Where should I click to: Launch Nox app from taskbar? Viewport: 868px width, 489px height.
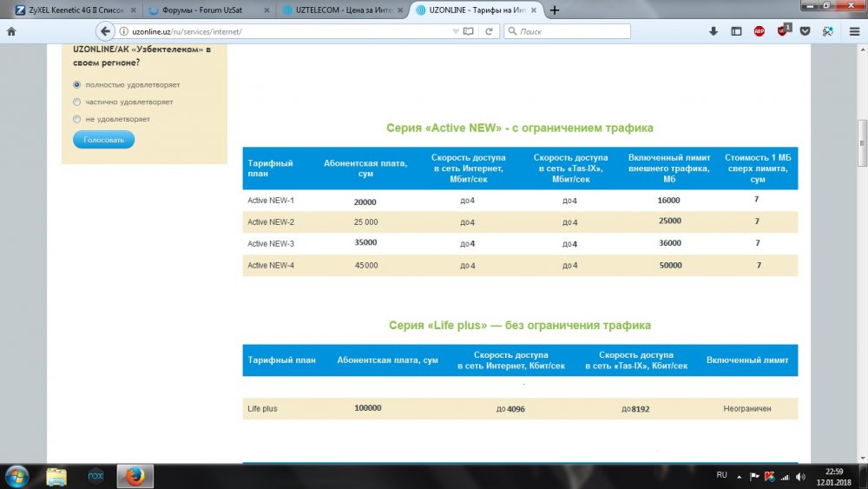point(95,476)
